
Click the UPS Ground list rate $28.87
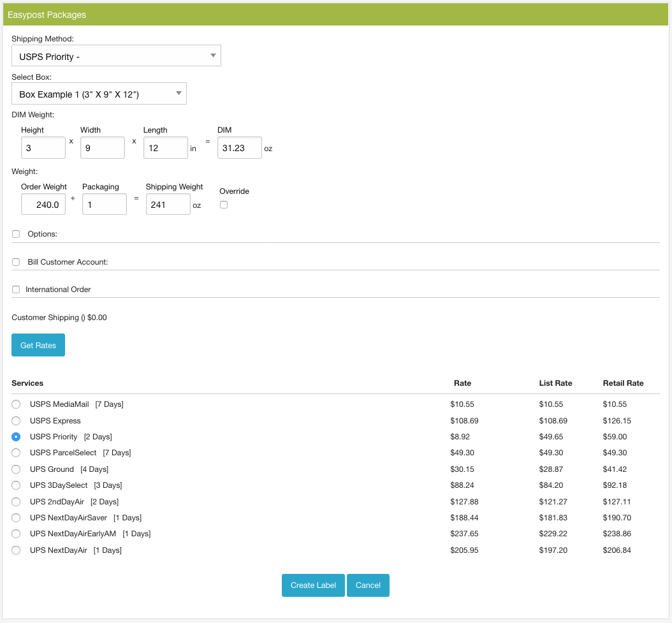click(x=551, y=469)
